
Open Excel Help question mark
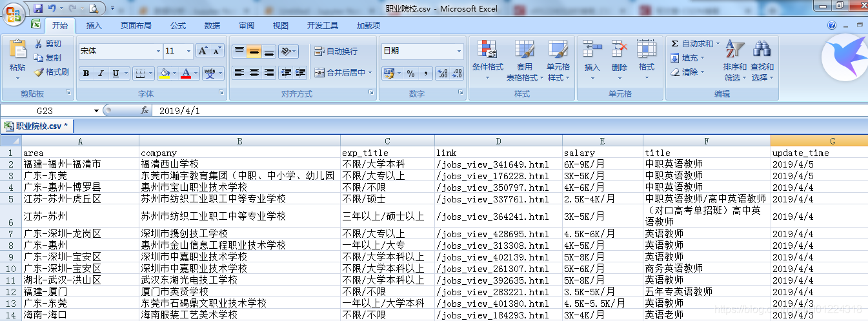pos(831,25)
